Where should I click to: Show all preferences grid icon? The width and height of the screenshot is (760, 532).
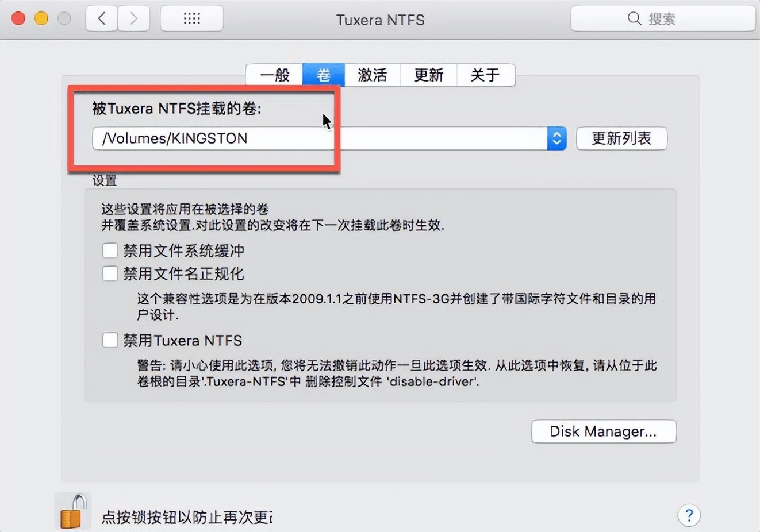pyautogui.click(x=191, y=19)
